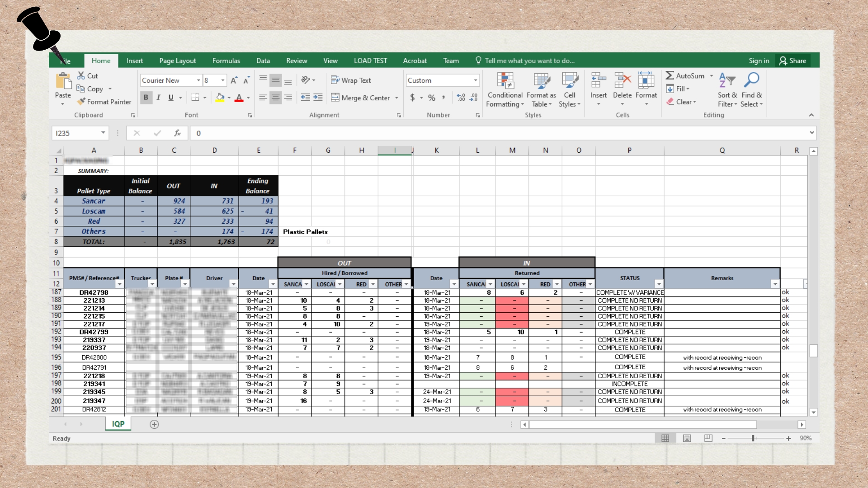
Task: Open the Custom number format dropdown
Action: (x=475, y=80)
